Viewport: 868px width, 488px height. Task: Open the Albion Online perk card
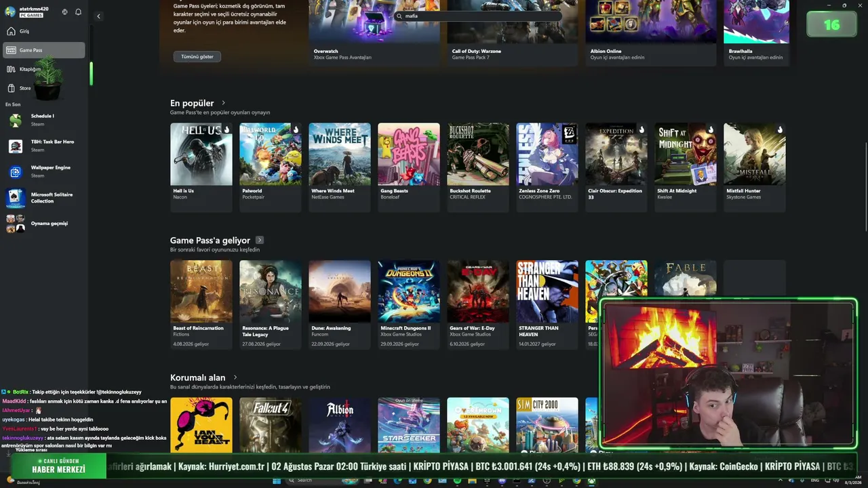tap(650, 33)
